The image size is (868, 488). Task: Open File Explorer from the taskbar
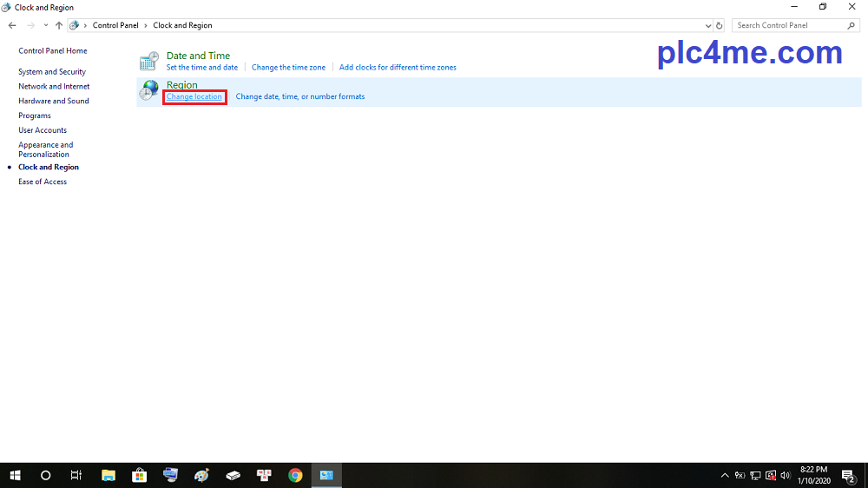click(x=108, y=475)
